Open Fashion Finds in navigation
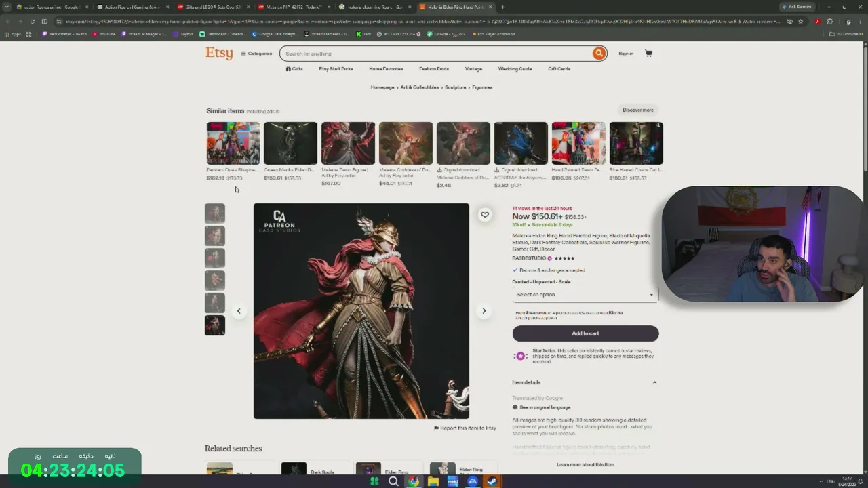The width and height of the screenshot is (868, 488). 434,69
